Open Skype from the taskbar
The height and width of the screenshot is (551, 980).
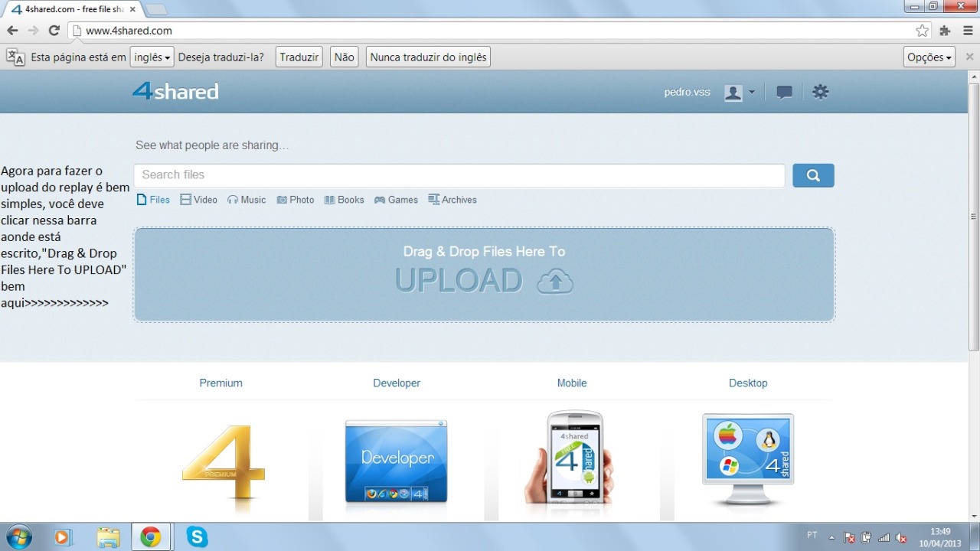(x=197, y=537)
